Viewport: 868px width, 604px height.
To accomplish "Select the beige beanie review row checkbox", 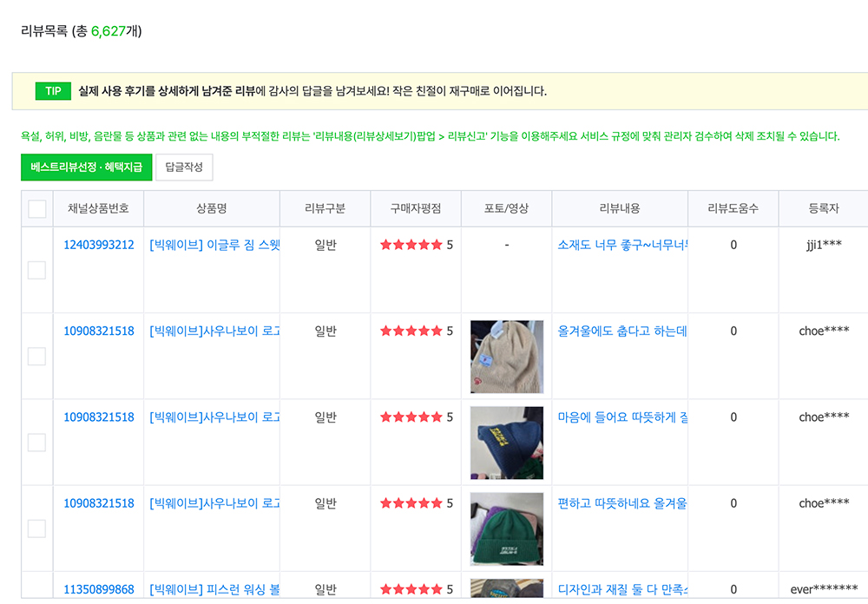I will coord(36,356).
